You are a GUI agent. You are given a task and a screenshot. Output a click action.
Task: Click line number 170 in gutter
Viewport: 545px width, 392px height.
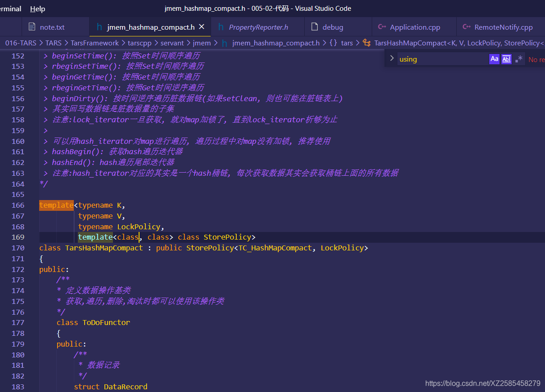pos(18,248)
